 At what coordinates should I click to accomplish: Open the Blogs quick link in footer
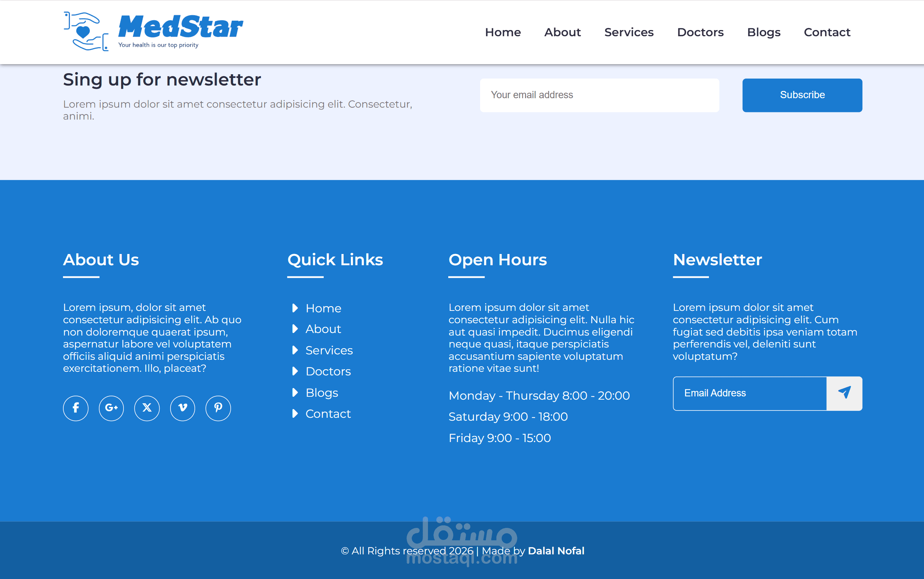(x=322, y=392)
